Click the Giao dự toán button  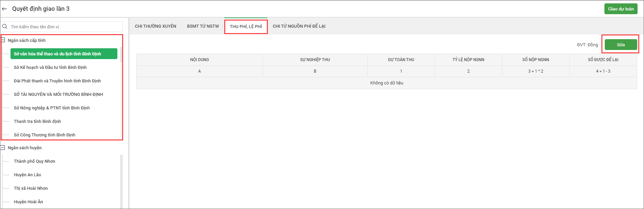[x=621, y=9]
